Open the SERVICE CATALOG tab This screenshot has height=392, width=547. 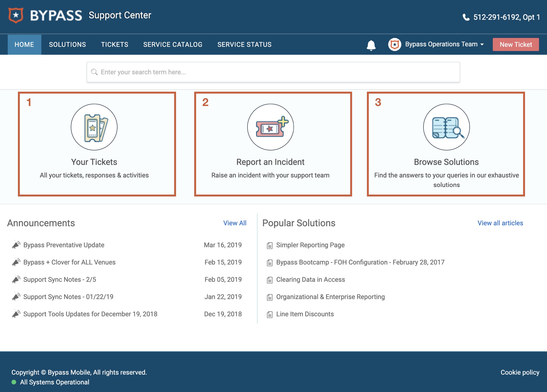[173, 45]
